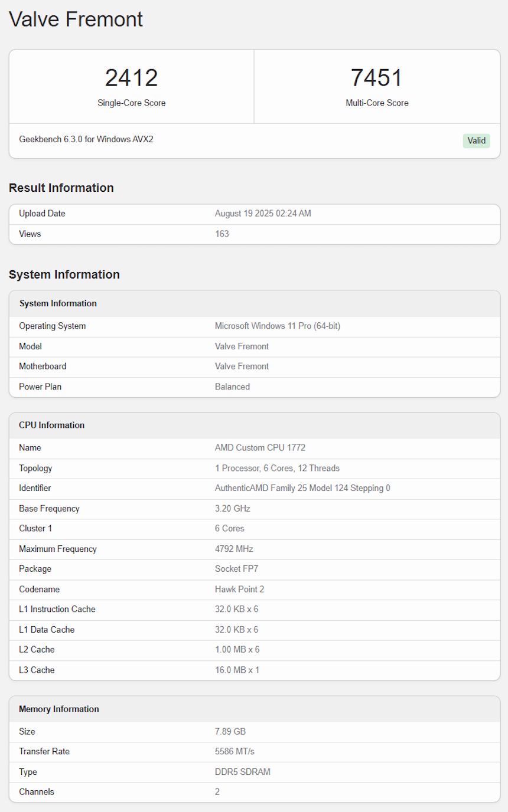Click the System Information section header
Screen dimensions: 508x812
(64, 274)
